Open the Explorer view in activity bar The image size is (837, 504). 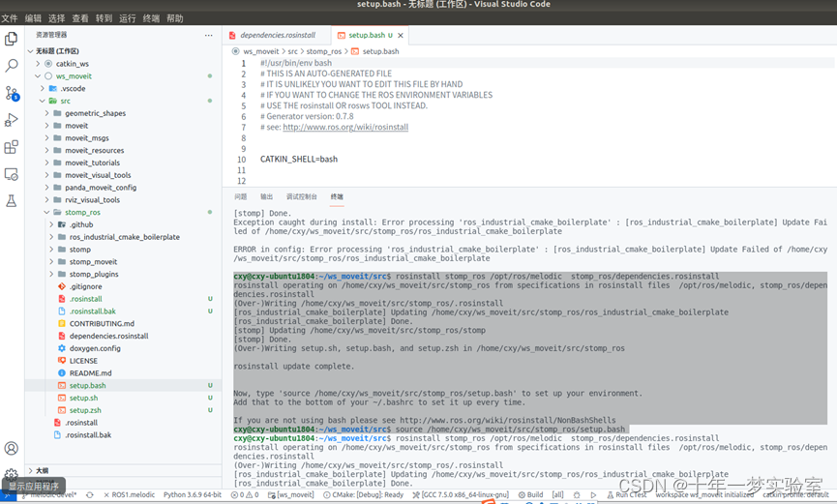(x=12, y=39)
